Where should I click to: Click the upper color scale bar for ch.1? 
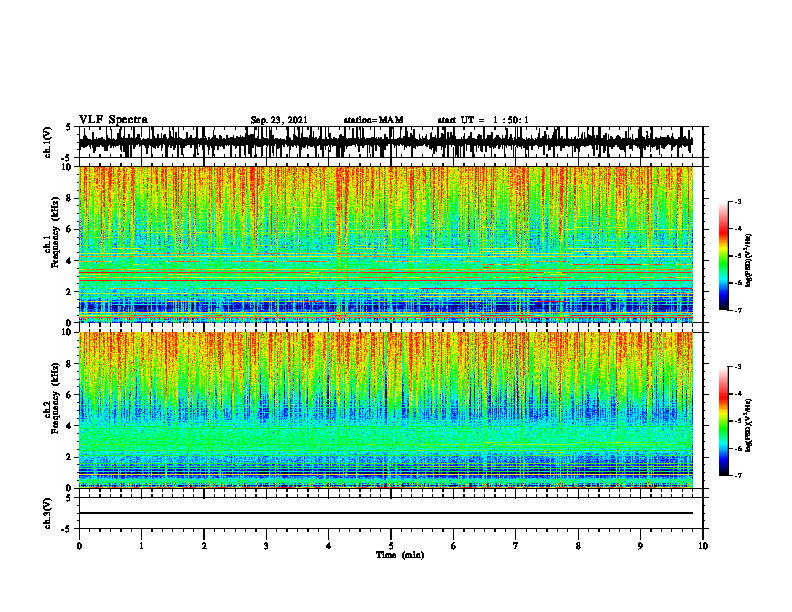pos(723,256)
